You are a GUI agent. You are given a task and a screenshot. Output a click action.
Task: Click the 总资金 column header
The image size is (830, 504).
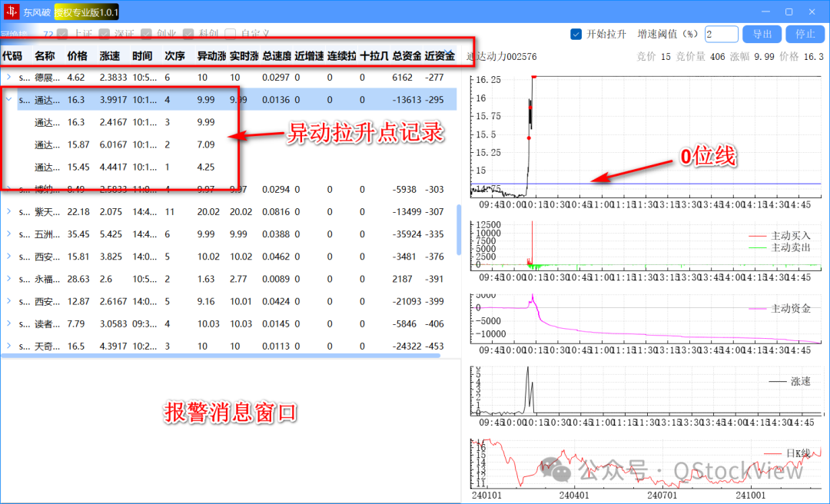point(407,56)
